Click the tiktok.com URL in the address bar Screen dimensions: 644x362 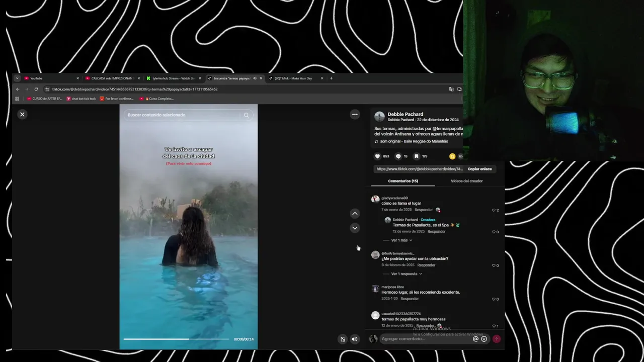coord(135,89)
